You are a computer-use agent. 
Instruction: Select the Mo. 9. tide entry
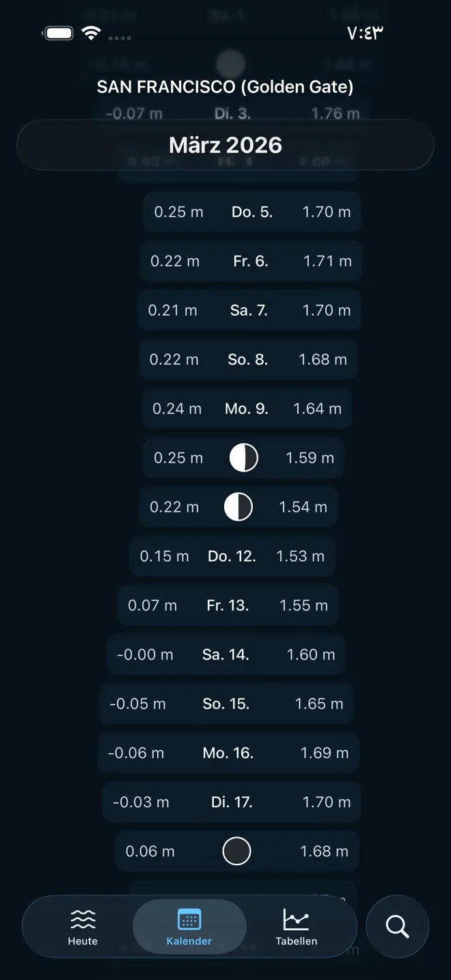point(247,409)
